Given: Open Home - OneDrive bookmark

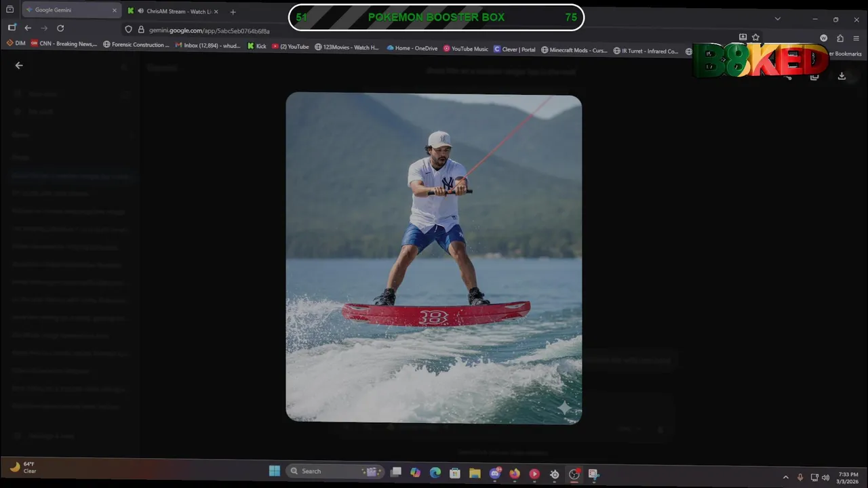Looking at the screenshot, I should [412, 48].
